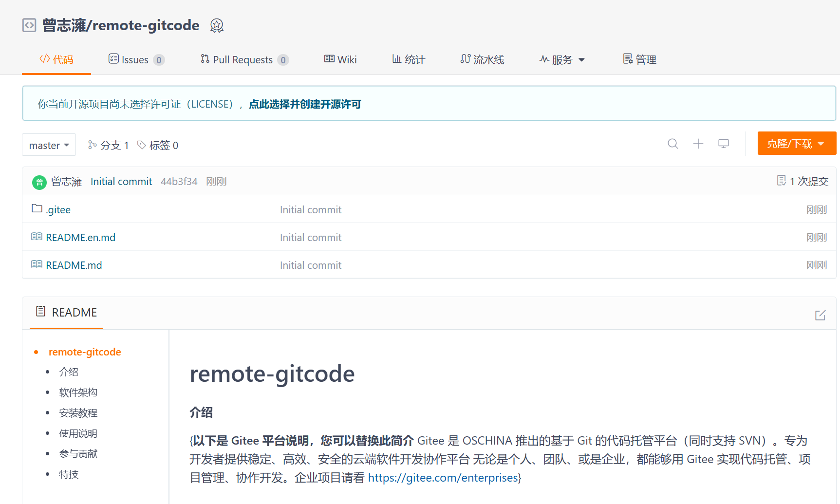The height and width of the screenshot is (504, 840).
Task: View the 分支 1 branches list
Action: [108, 145]
